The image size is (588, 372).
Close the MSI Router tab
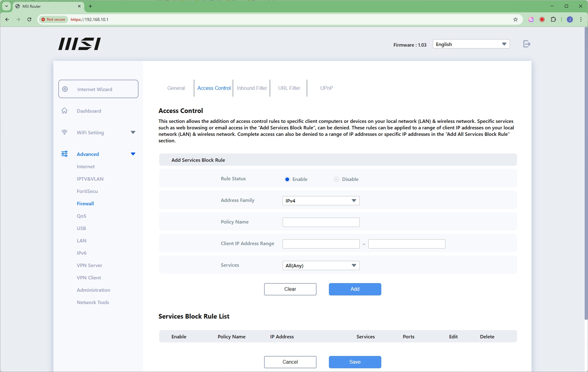click(x=79, y=6)
